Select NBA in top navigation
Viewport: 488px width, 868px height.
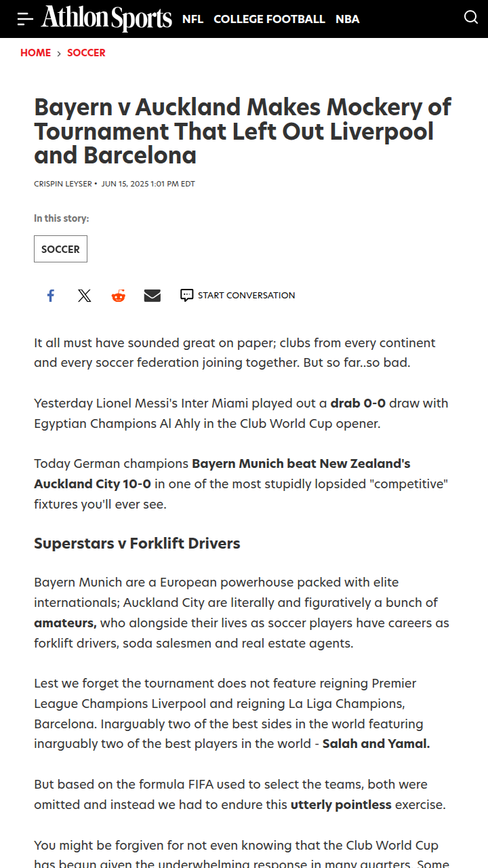pyautogui.click(x=348, y=19)
